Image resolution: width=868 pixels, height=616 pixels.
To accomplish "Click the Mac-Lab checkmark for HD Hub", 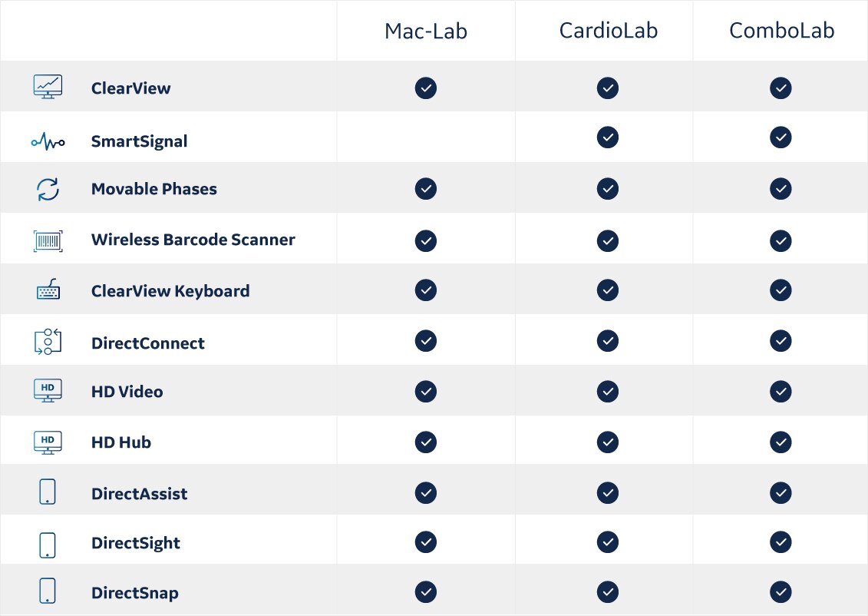I will [426, 442].
